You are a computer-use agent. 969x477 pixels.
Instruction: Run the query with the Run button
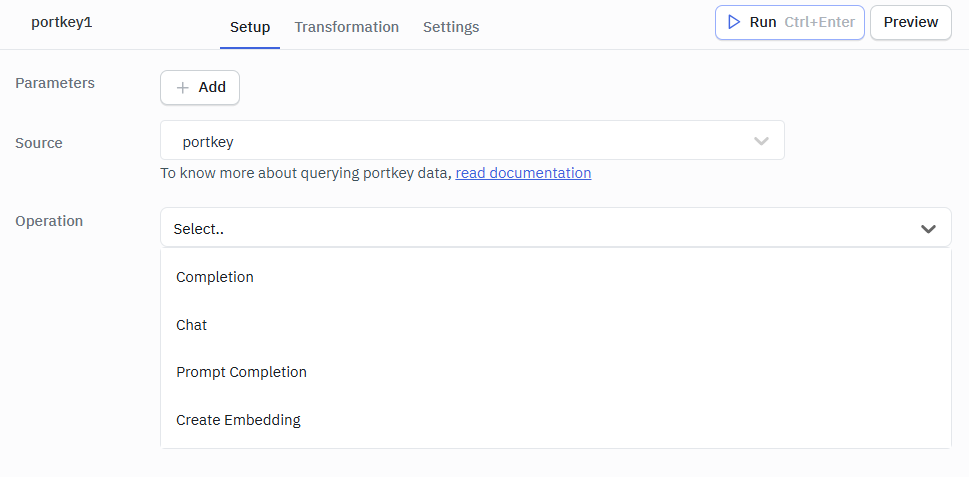790,22
